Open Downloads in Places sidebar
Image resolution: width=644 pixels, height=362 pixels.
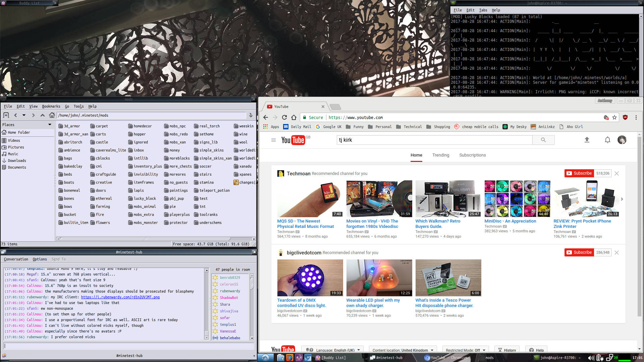click(x=14, y=161)
